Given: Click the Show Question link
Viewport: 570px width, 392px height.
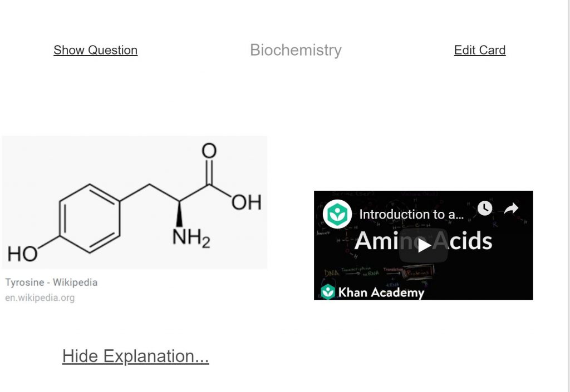Looking at the screenshot, I should pos(96,50).
